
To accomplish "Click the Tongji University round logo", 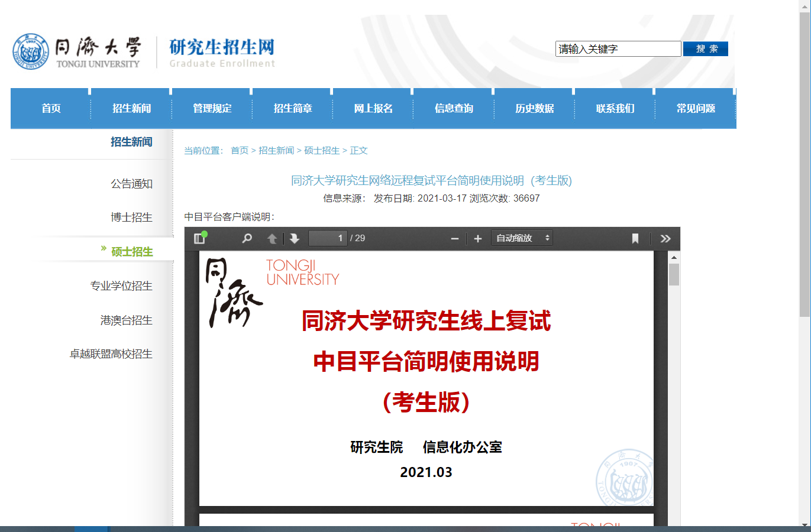I will tap(30, 51).
